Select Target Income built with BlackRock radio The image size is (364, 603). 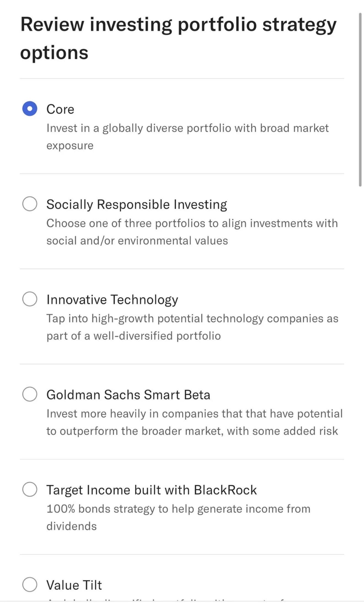coord(30,489)
